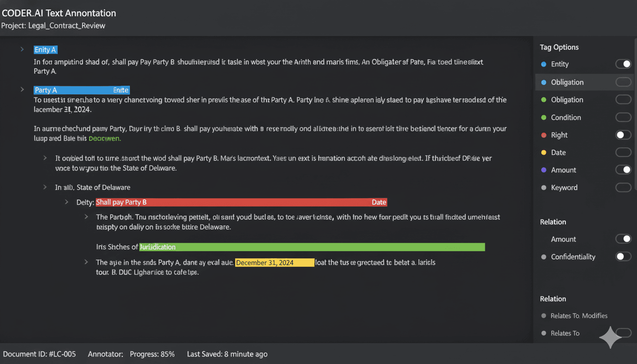Click the gray Keyword tag dot
Image resolution: width=637 pixels, height=364 pixels.
544,188
